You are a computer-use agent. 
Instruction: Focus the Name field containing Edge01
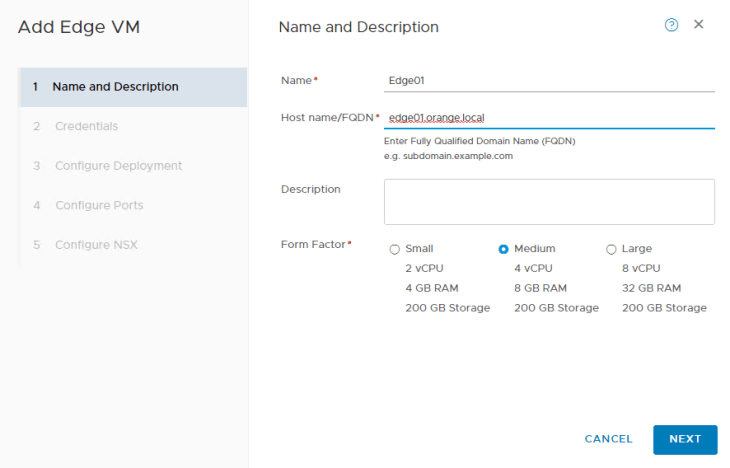pos(549,80)
